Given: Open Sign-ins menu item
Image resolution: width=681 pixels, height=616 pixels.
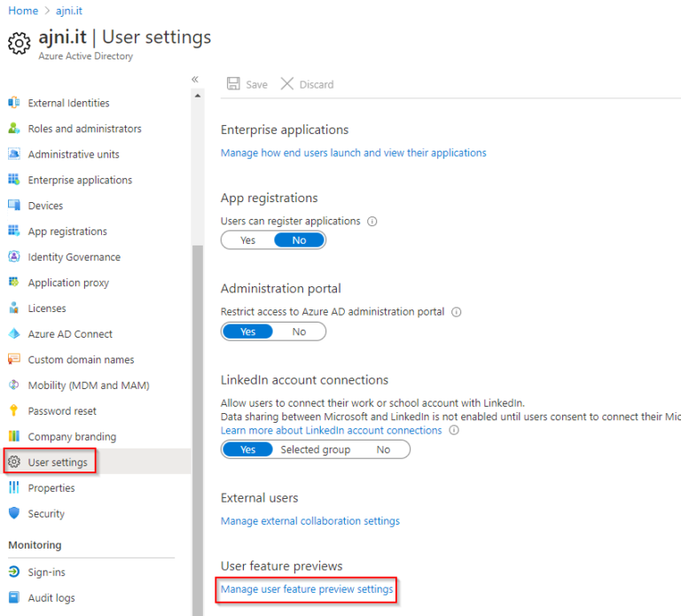Looking at the screenshot, I should (46, 573).
